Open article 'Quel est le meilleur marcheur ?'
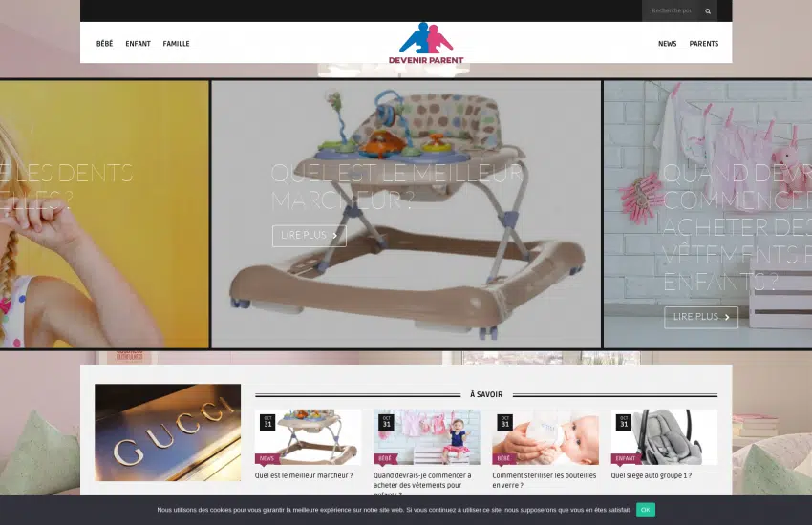 [304, 475]
